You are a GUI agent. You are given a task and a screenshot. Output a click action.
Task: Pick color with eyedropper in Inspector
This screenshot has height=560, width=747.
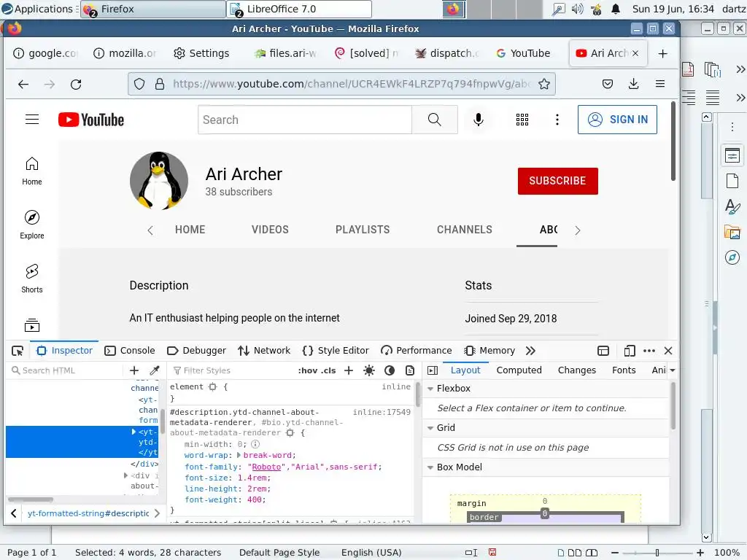155,370
